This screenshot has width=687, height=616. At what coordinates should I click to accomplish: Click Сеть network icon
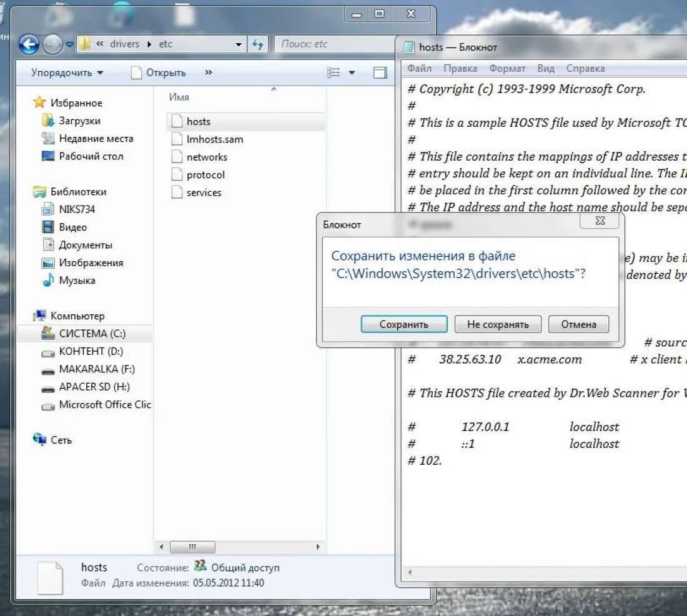tap(39, 439)
